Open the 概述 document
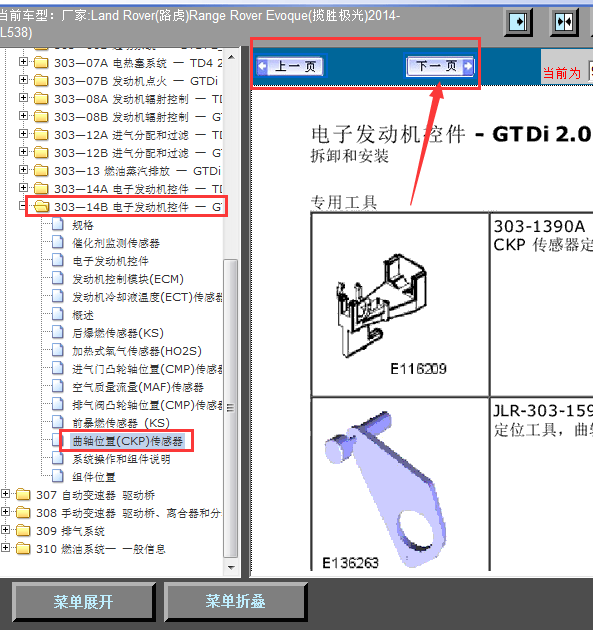Image resolution: width=593 pixels, height=631 pixels. 83,315
